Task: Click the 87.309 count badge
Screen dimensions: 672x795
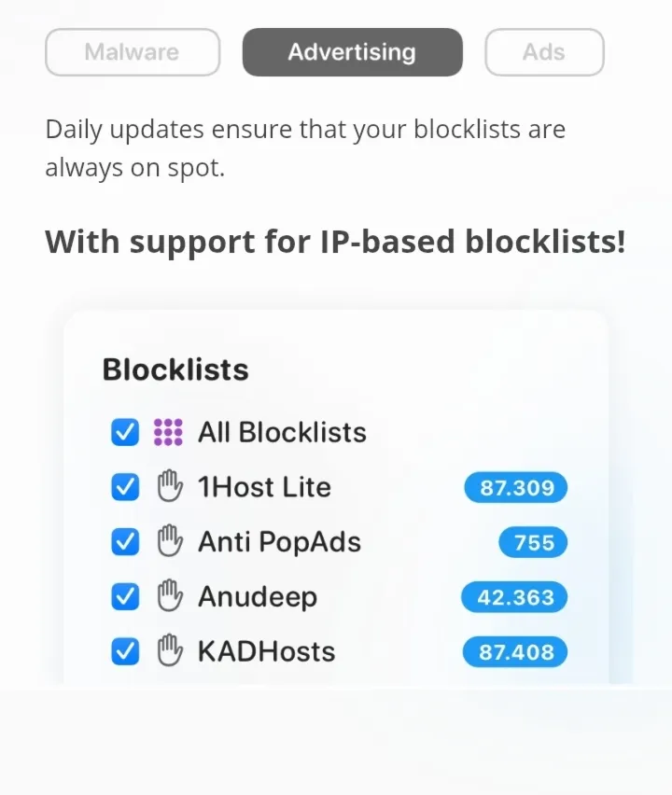Action: [x=516, y=487]
